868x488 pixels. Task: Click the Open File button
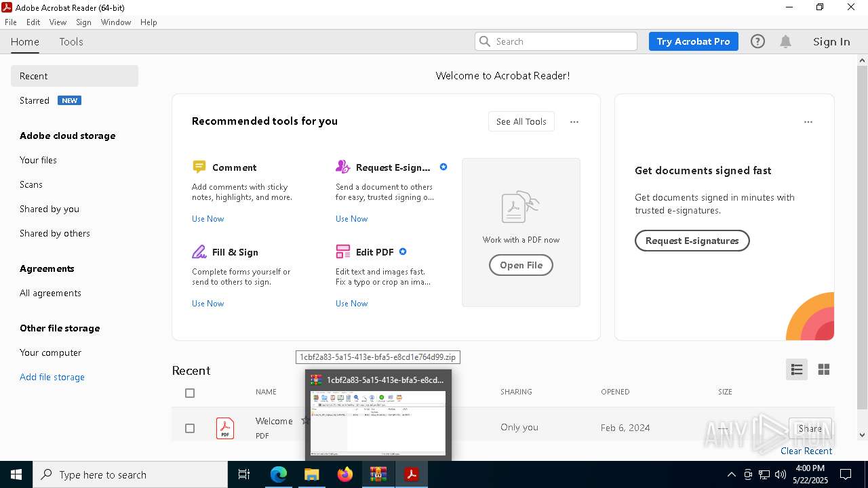(x=521, y=265)
